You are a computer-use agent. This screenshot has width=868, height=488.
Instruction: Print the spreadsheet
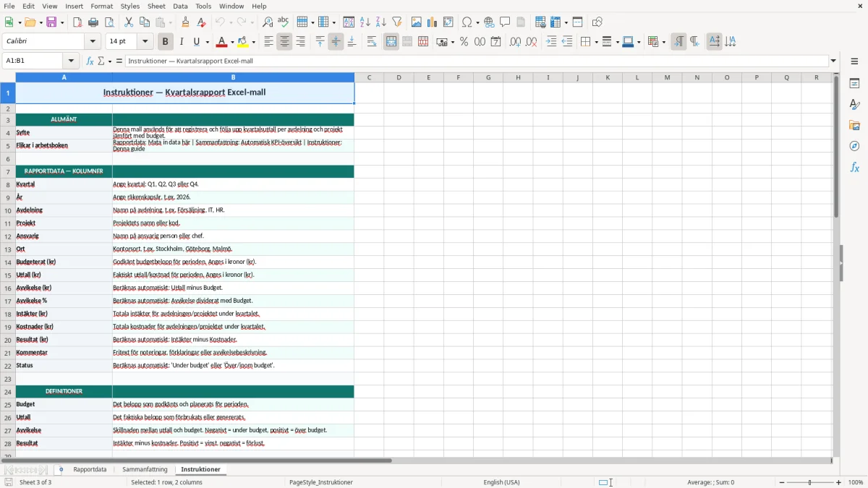(93, 22)
